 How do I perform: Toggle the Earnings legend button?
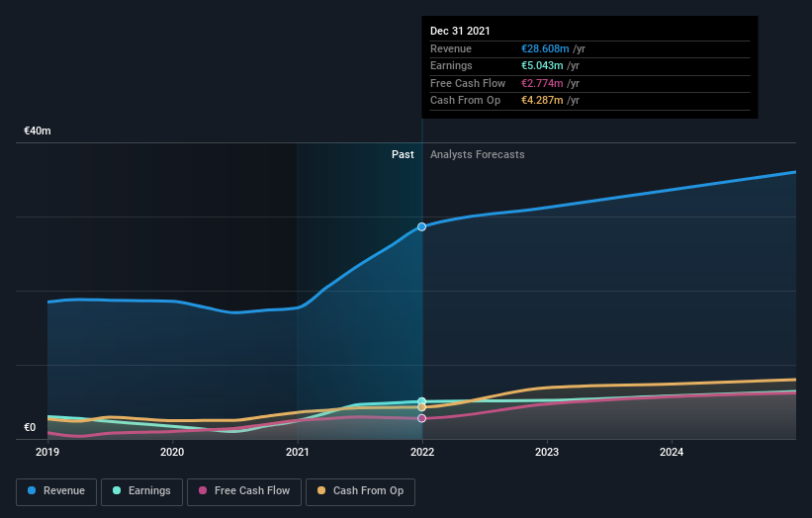coord(141,491)
